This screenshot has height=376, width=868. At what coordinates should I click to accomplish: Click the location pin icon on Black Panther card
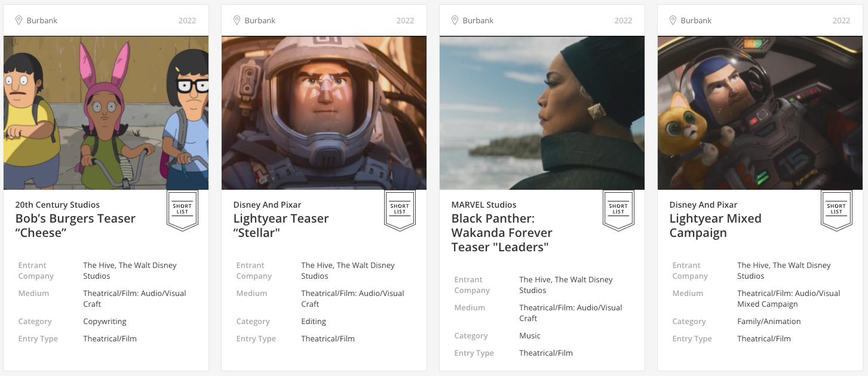pyautogui.click(x=455, y=20)
